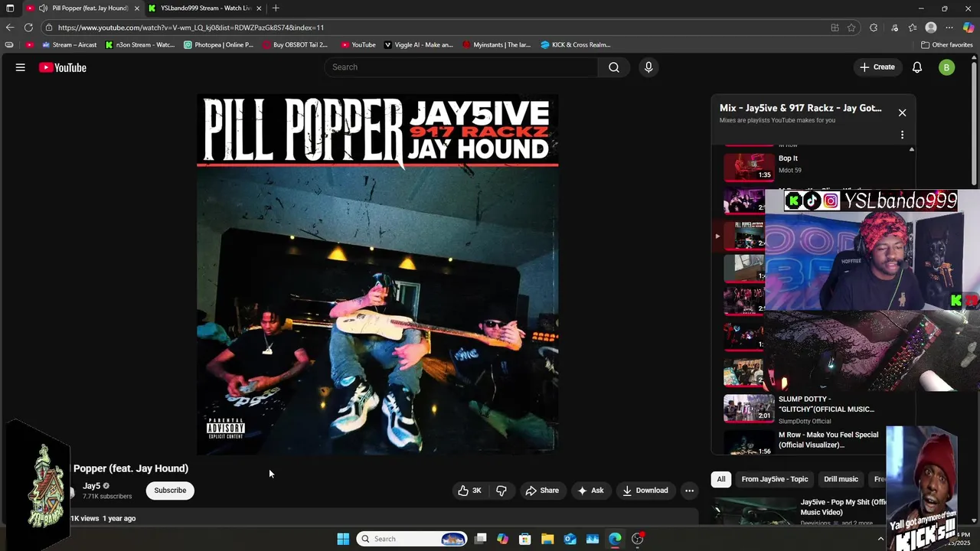Open Copilot from the taskbar

(x=502, y=539)
